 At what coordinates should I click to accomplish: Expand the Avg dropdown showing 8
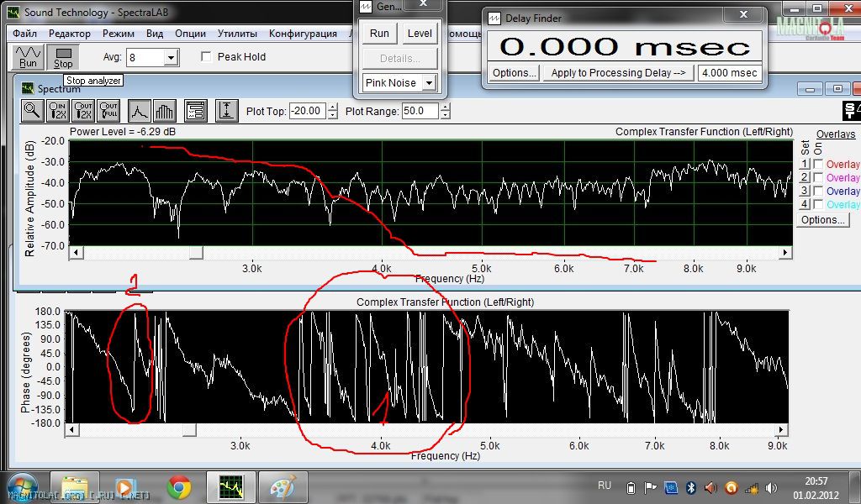click(171, 58)
